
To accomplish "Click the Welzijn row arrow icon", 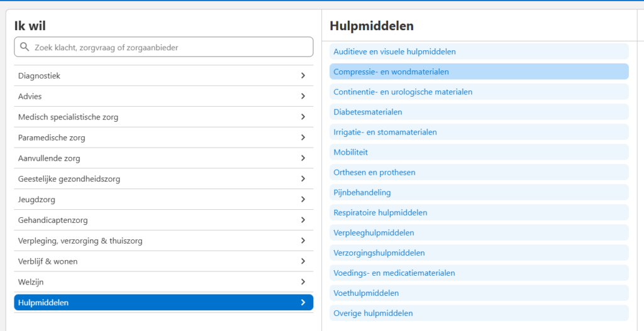I will click(x=303, y=282).
